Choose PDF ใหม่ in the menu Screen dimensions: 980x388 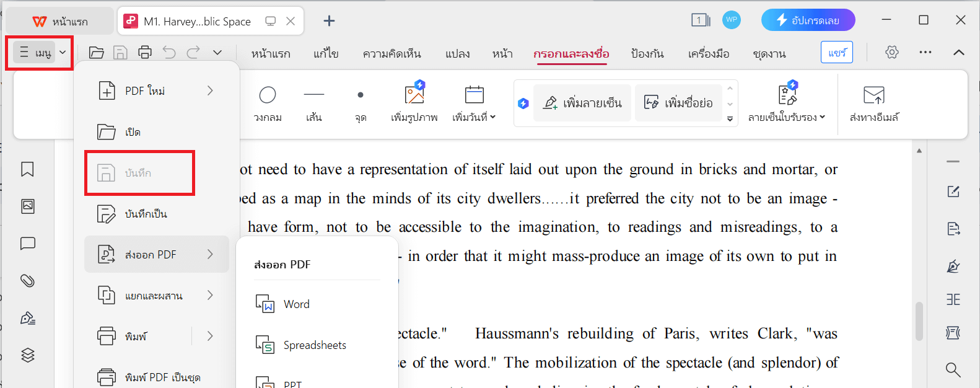pyautogui.click(x=157, y=91)
